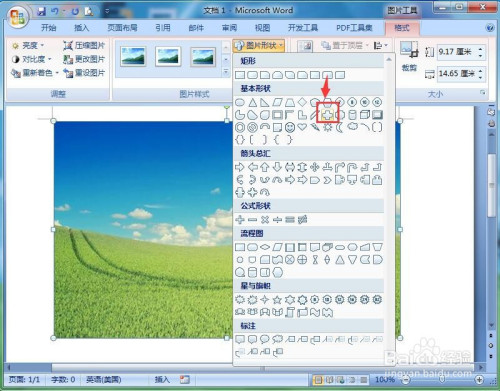
Task: Click the Undo icon in quick access toolbar
Action: [55, 11]
